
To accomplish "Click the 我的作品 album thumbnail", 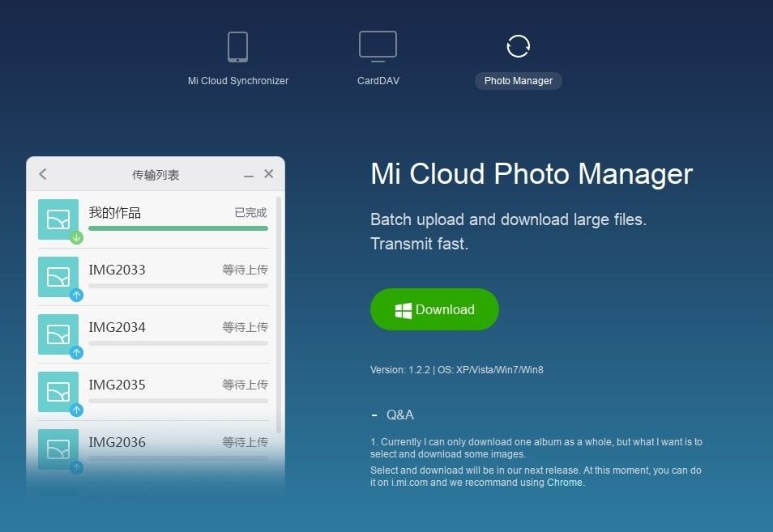I will point(58,219).
